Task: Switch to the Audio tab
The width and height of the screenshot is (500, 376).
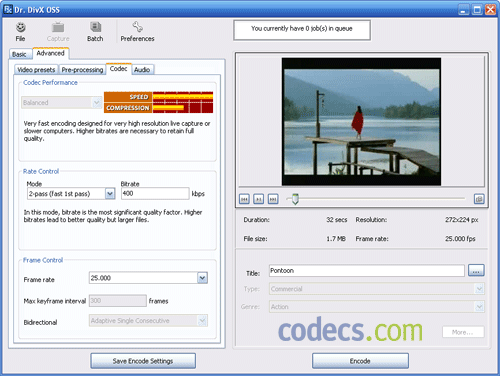Action: pyautogui.click(x=142, y=70)
